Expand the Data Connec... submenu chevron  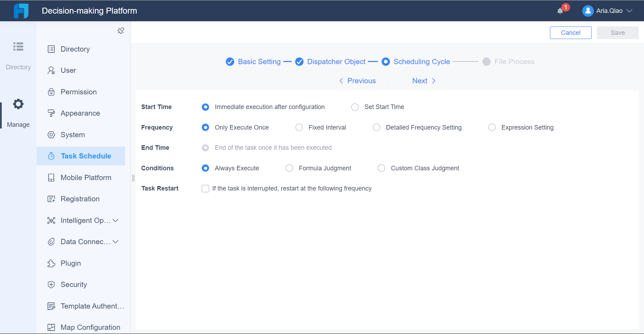[x=116, y=242]
